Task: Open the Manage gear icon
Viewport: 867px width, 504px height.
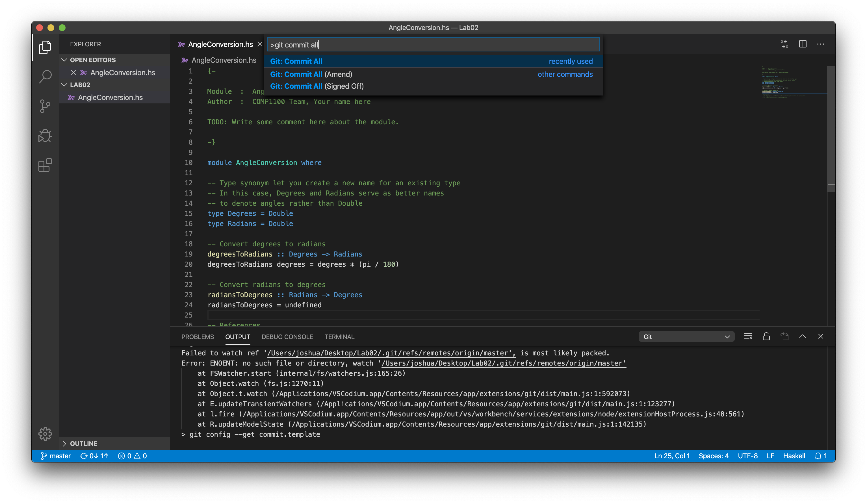Action: tap(45, 434)
